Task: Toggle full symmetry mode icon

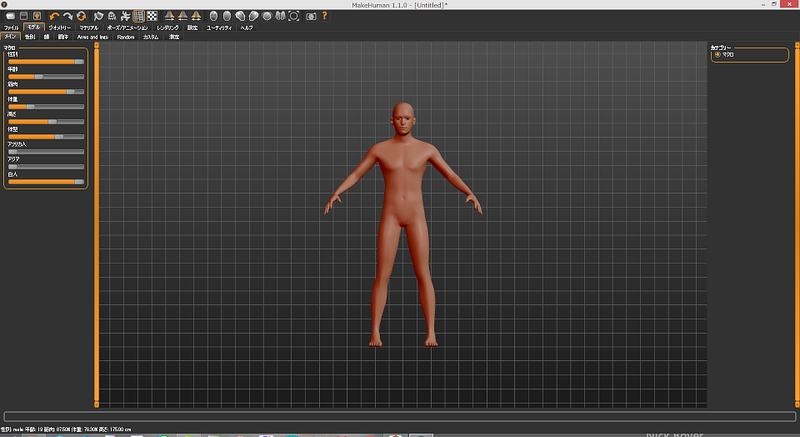Action: point(196,16)
